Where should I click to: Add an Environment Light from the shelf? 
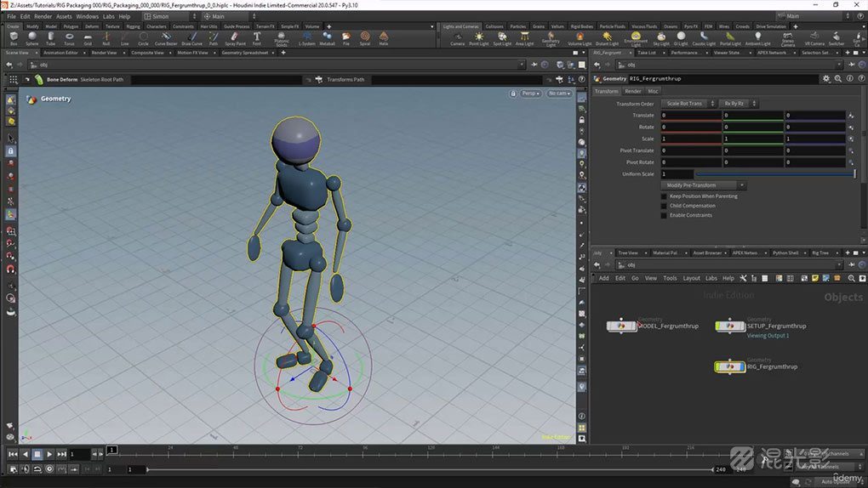tap(636, 38)
